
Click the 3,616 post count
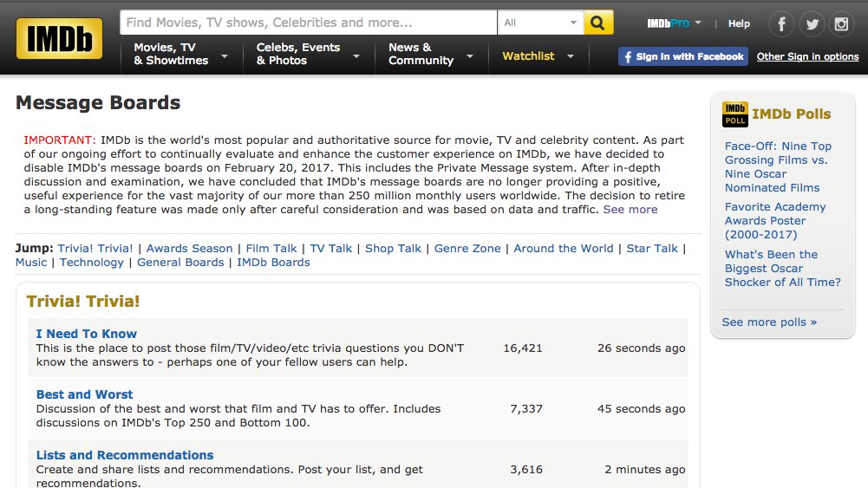[x=525, y=469]
